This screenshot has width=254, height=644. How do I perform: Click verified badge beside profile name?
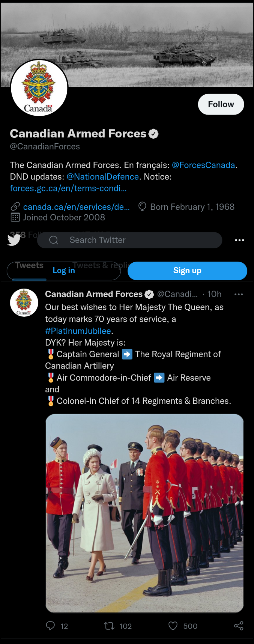[x=154, y=134]
